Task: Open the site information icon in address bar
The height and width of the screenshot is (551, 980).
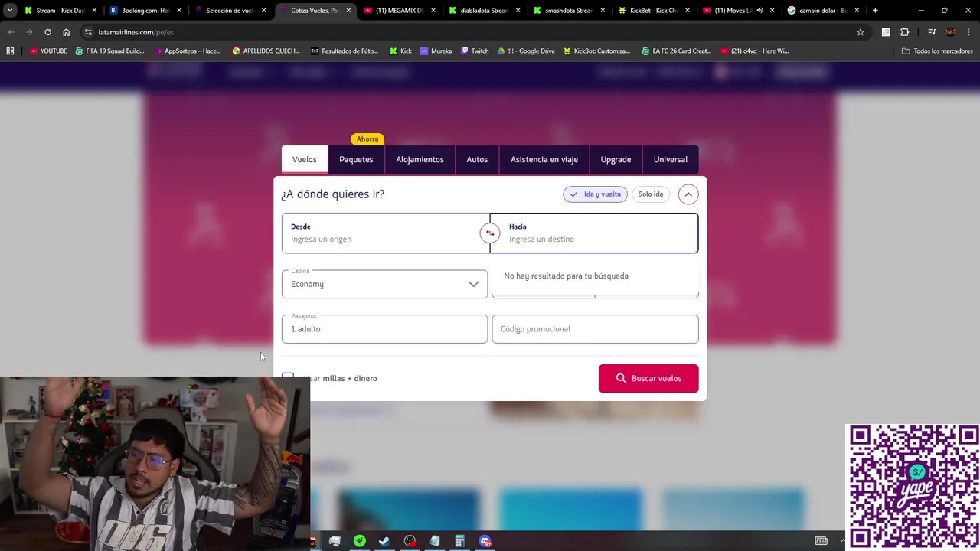Action: tap(88, 32)
